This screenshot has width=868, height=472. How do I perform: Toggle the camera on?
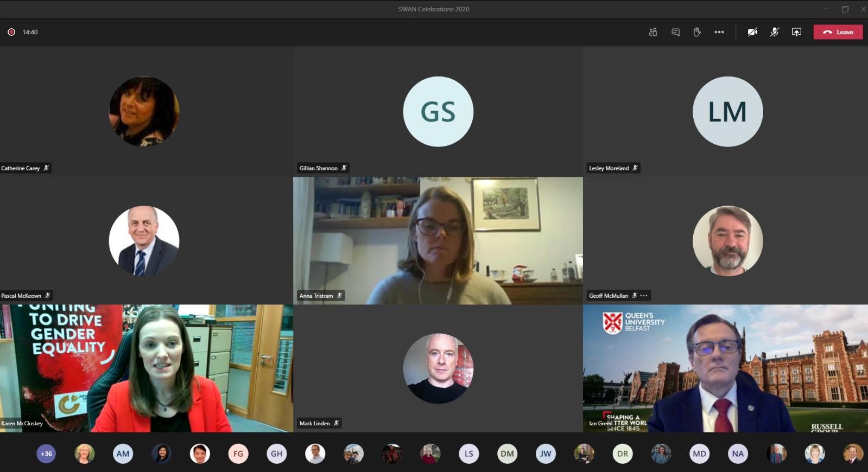click(x=752, y=33)
